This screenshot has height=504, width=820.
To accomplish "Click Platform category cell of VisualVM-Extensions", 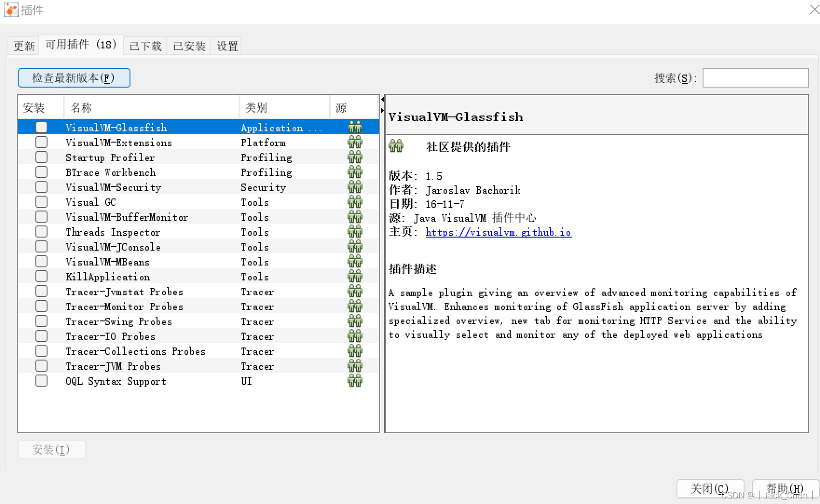I will pyautogui.click(x=263, y=143).
